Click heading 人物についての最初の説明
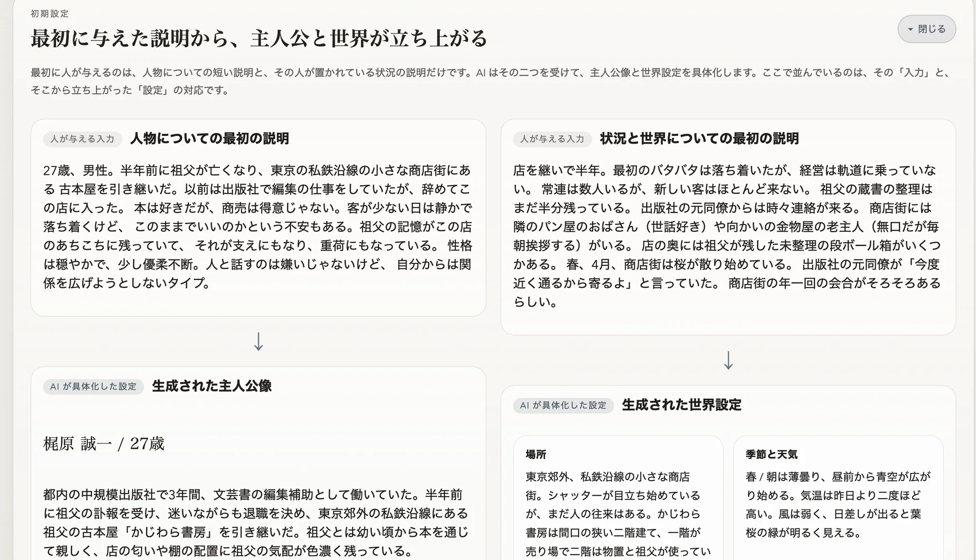The height and width of the screenshot is (560, 976). tap(210, 138)
